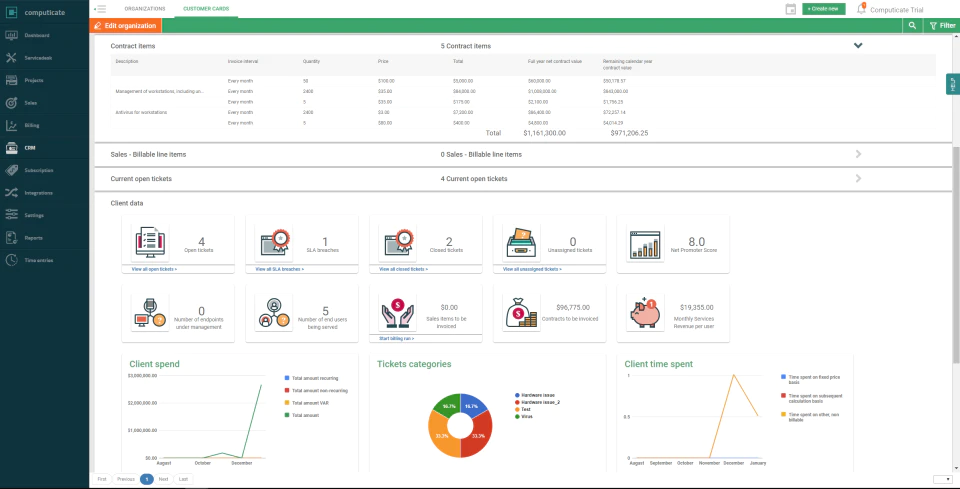The image size is (960, 489).
Task: Open Time entries clock icon
Action: click(11, 260)
